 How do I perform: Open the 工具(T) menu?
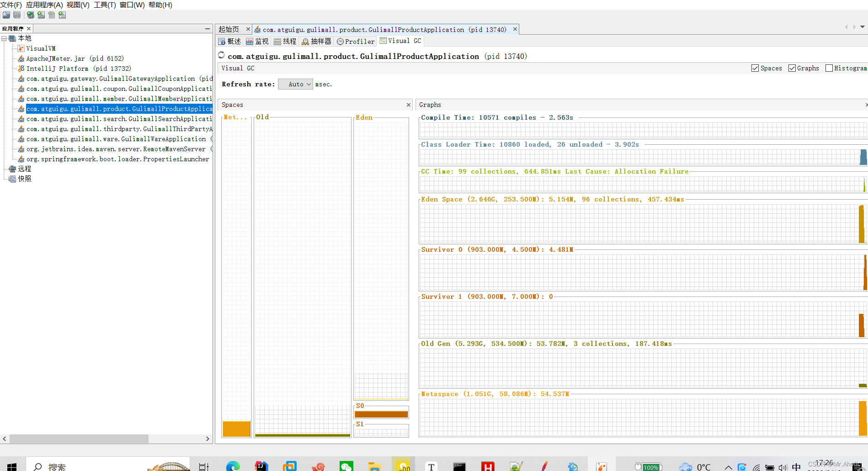(105, 5)
